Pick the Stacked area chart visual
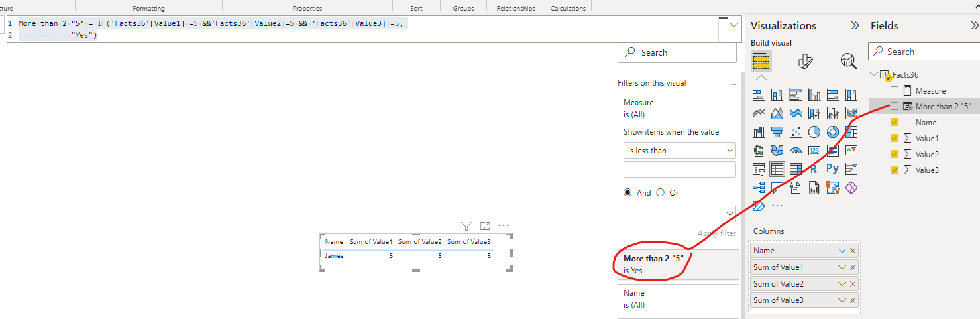Screen dimensions: 980x319 point(796,113)
